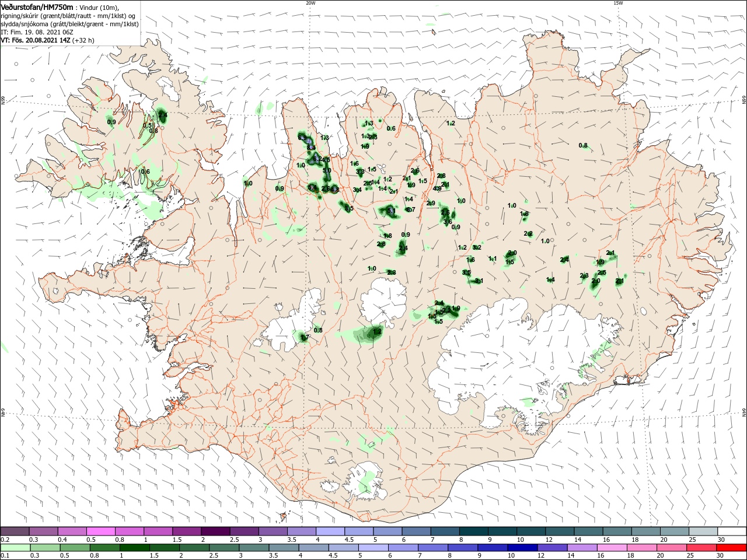
Task: Click the '0.1' label in the bottom legend
Action: click(4, 555)
